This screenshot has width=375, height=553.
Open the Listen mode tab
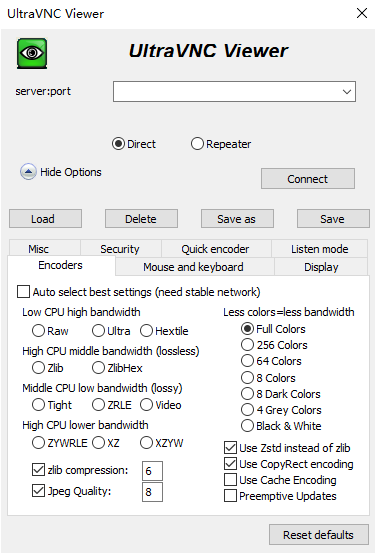point(319,249)
